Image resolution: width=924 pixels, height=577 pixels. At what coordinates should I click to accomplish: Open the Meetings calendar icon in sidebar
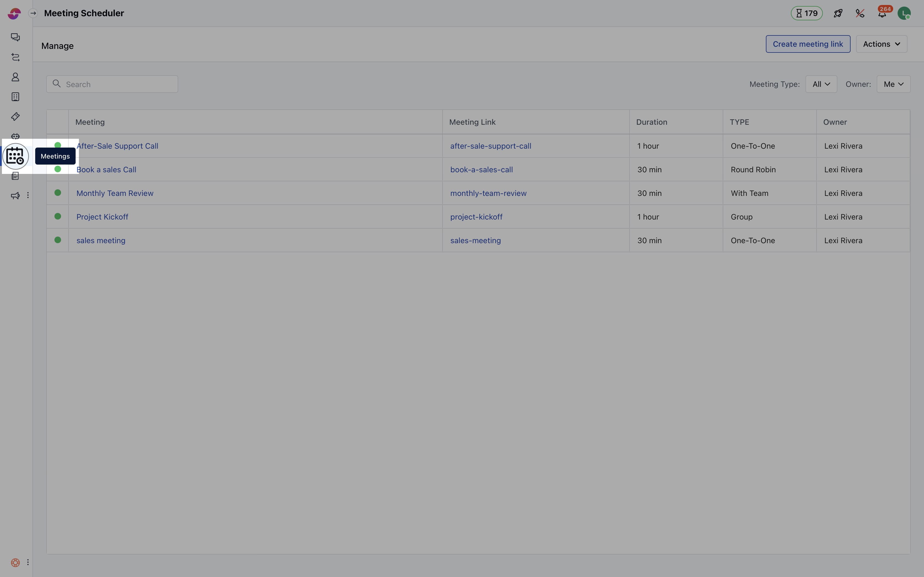15,156
